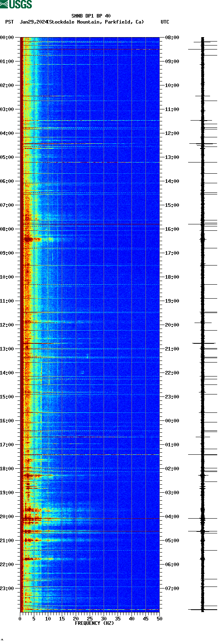Click the '15:00' PST time label
Image resolution: width=220 pixels, height=644 pixels.
point(7,397)
